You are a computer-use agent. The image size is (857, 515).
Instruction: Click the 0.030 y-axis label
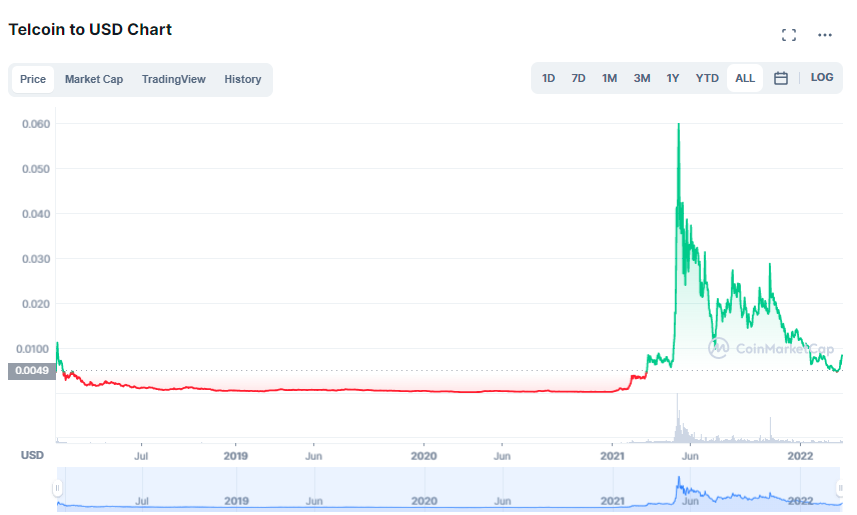[x=36, y=259]
